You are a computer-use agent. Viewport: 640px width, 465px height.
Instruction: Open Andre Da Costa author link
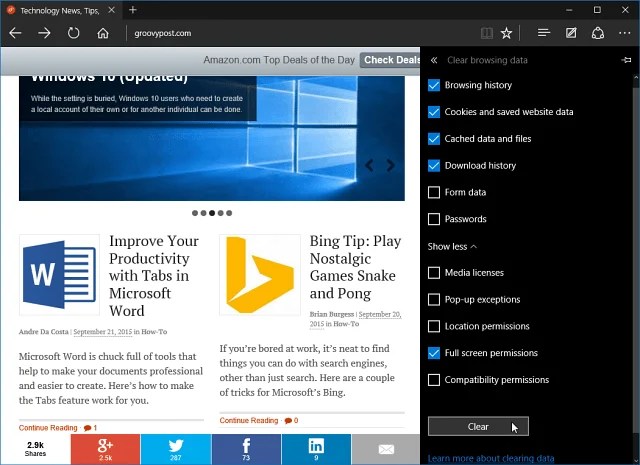[x=43, y=332]
